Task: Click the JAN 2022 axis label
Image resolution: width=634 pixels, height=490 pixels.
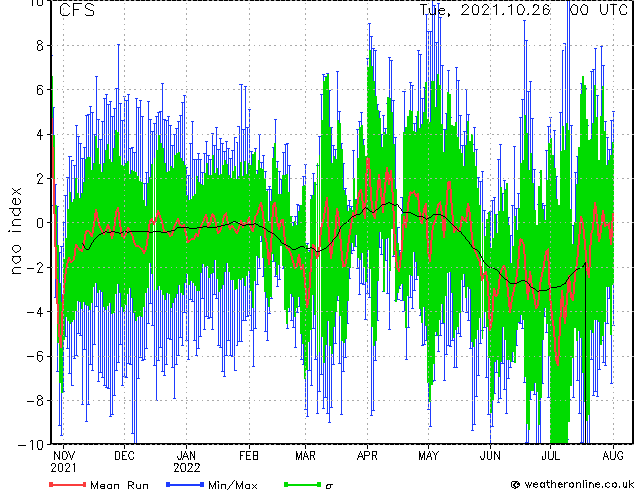Action: tap(187, 462)
